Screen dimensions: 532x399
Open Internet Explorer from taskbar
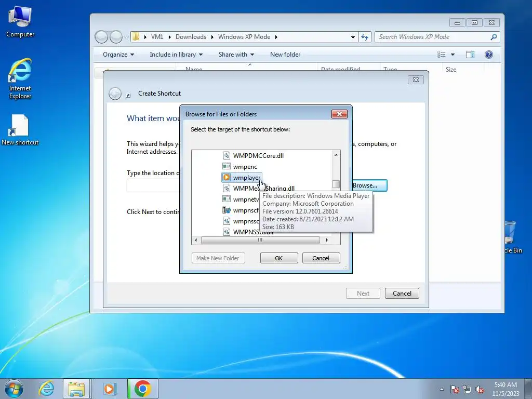(x=46, y=389)
